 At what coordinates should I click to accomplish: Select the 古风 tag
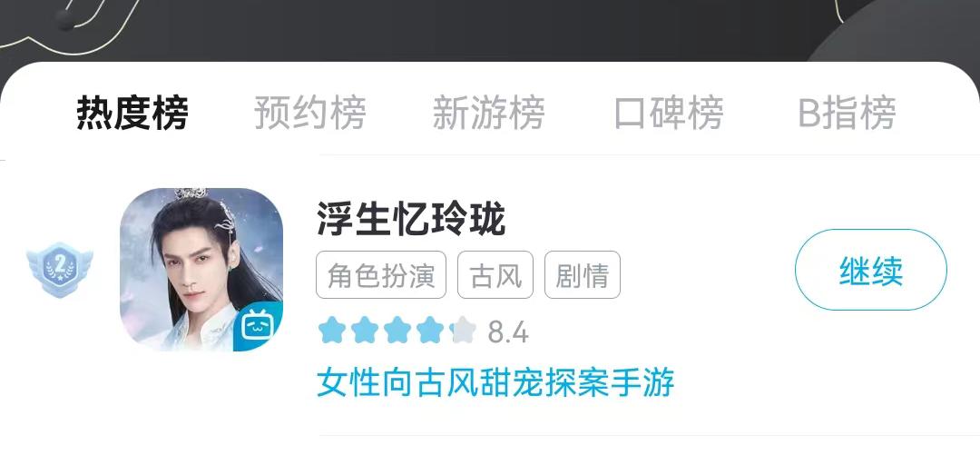[x=495, y=275]
